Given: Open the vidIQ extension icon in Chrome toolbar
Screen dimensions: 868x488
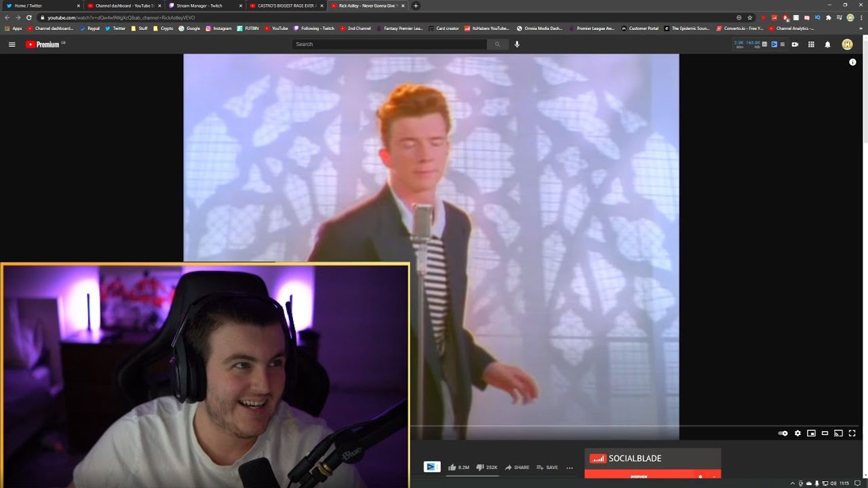Looking at the screenshot, I should 817,18.
